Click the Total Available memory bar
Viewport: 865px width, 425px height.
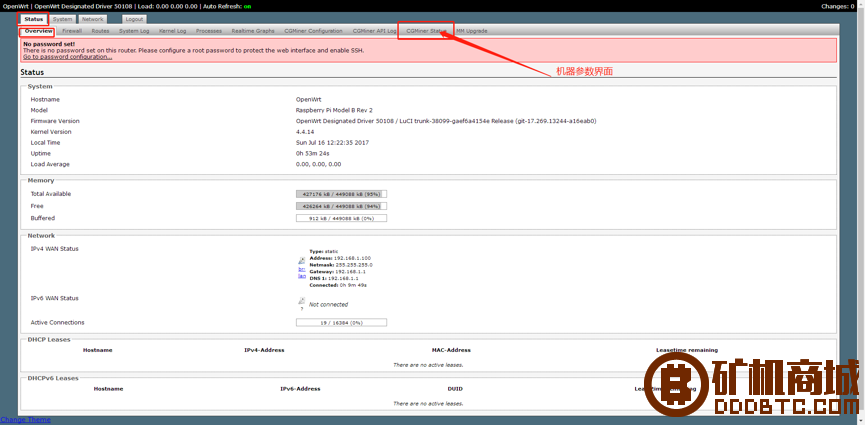[x=341, y=194]
